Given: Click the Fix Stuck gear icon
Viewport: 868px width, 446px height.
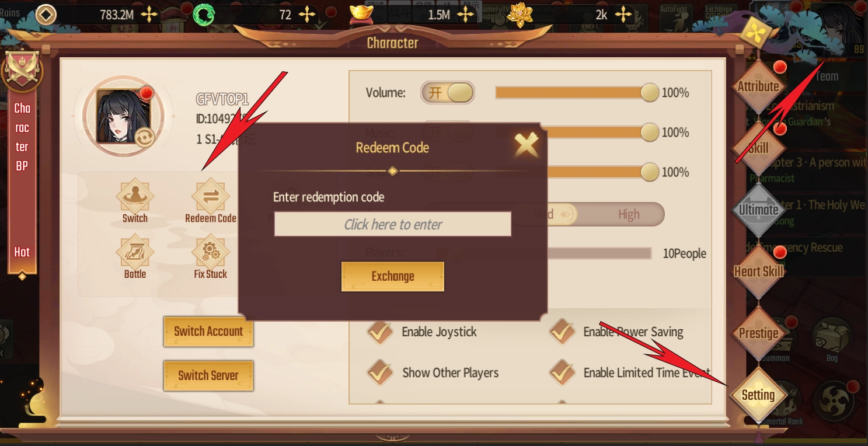Looking at the screenshot, I should tap(211, 252).
